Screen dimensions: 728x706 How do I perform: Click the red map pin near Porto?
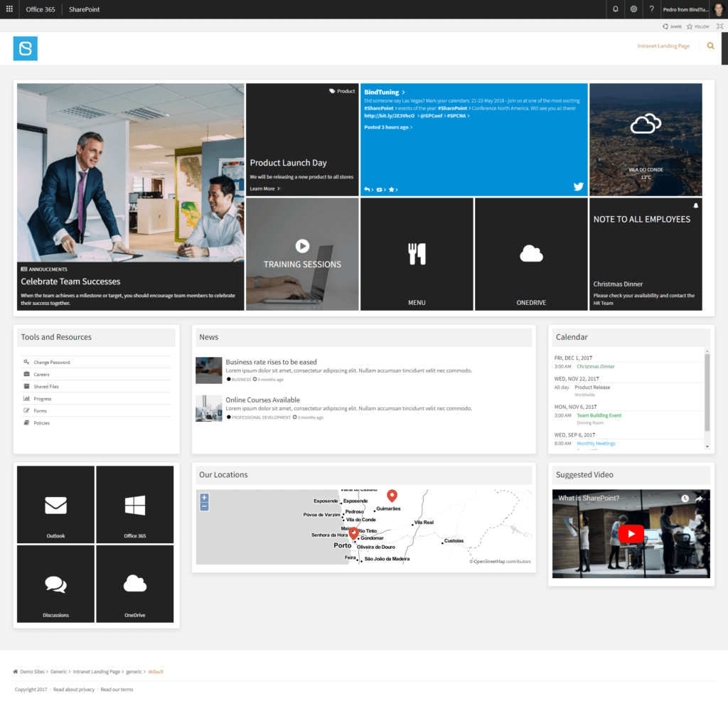354,533
